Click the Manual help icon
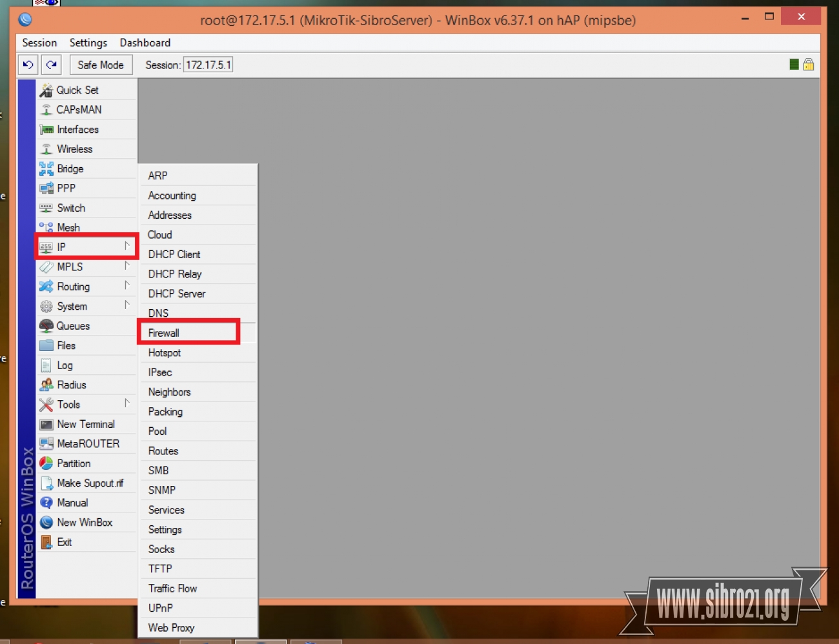Screen dimensions: 839x644 [x=46, y=503]
